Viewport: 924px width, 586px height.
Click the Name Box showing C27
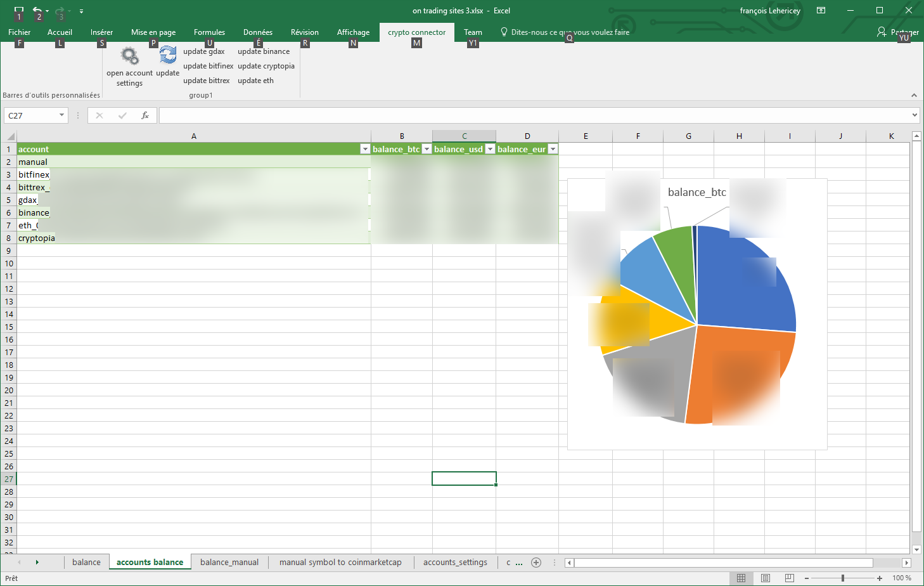[30, 115]
